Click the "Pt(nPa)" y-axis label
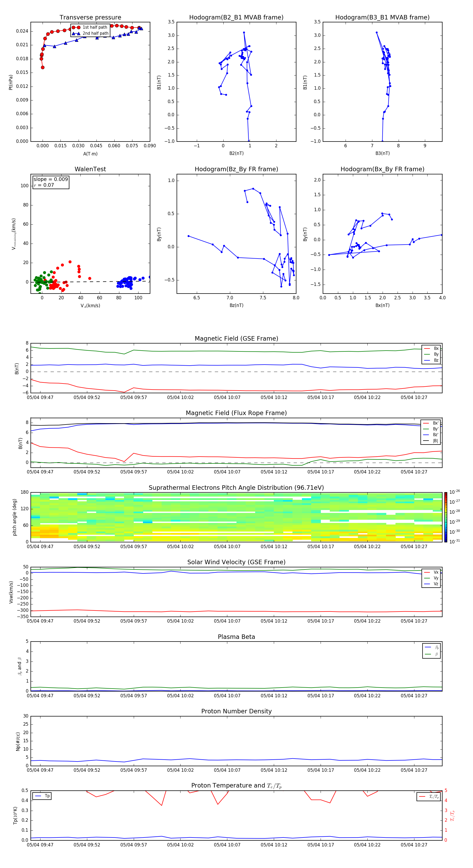 (x=11, y=82)
